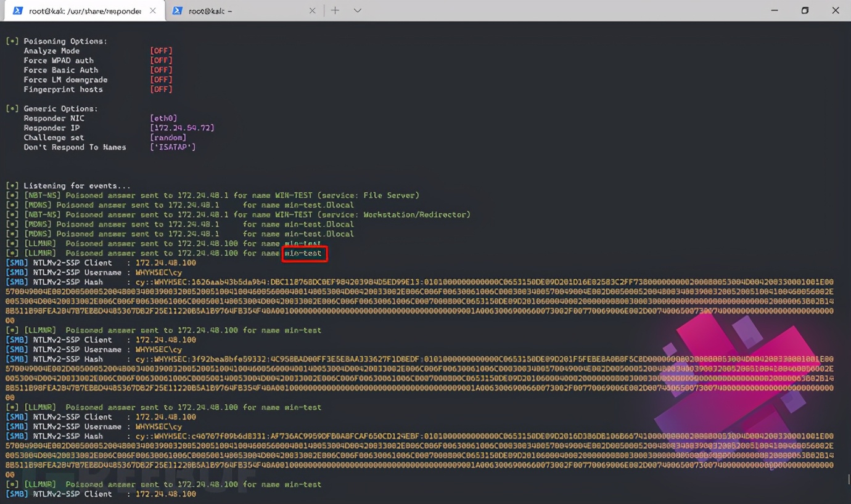Open a new terminal tab with plus
Screen dimensions: 851x504
point(335,10)
